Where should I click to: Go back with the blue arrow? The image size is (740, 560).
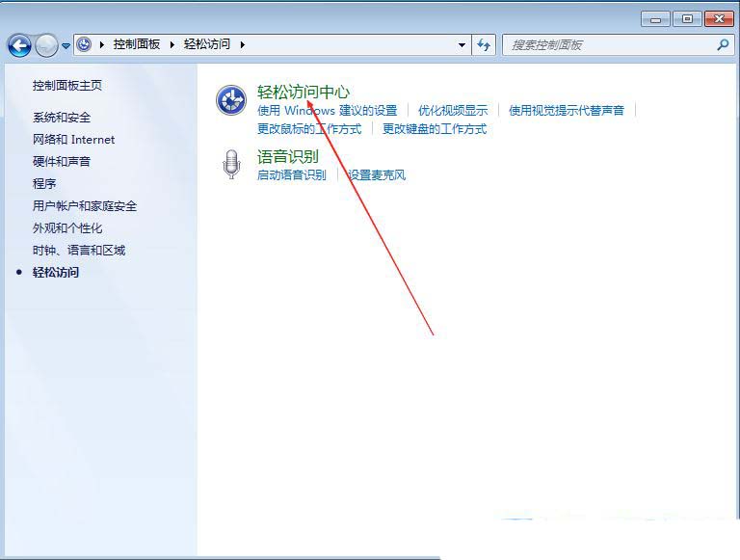click(19, 46)
